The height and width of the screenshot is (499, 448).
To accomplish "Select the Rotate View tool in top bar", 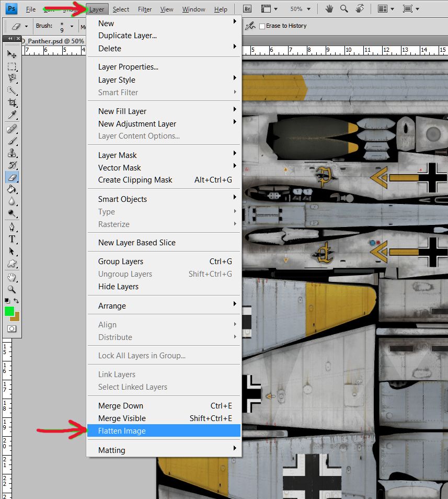I will point(360,9).
